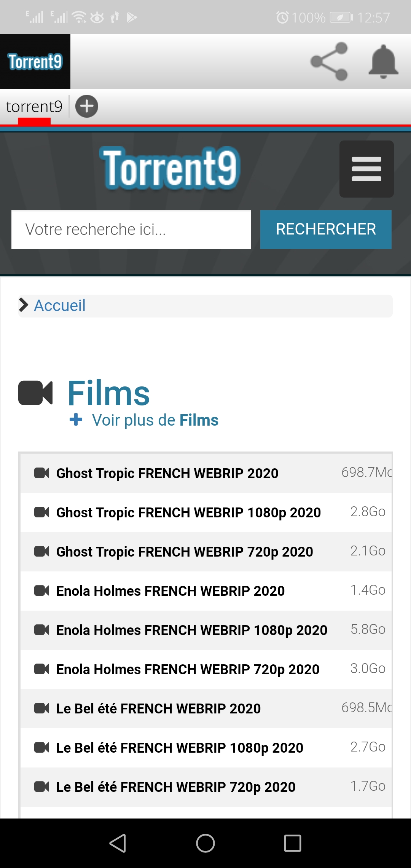Open the Android recent apps view
The image size is (411, 868).
click(293, 843)
